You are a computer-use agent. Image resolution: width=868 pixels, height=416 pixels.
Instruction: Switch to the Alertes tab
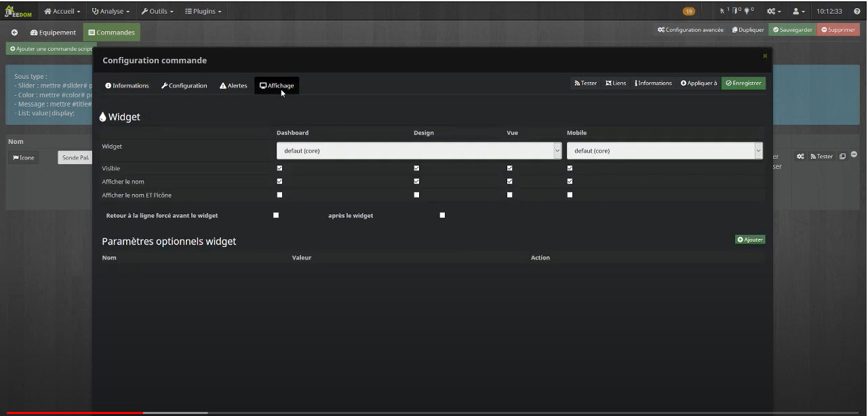[233, 86]
